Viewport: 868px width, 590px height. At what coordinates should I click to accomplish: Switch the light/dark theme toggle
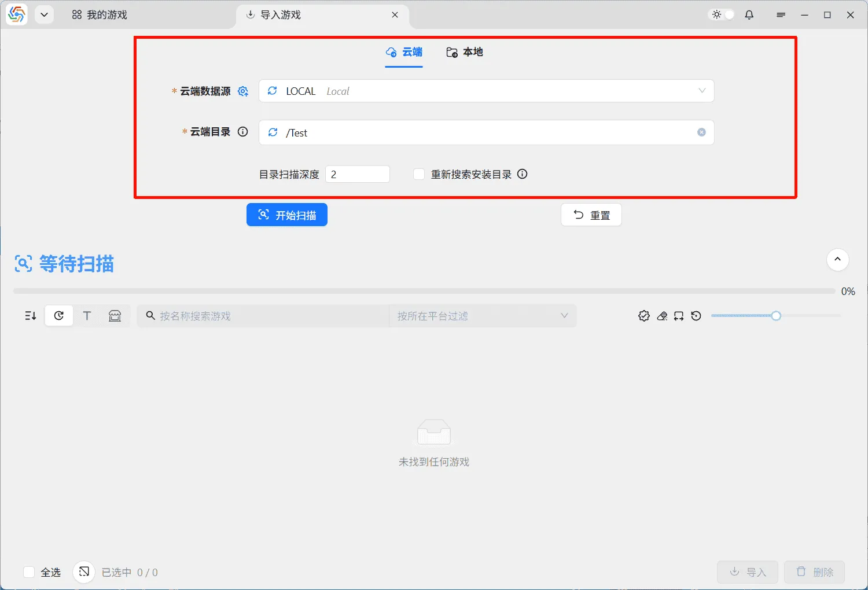721,14
